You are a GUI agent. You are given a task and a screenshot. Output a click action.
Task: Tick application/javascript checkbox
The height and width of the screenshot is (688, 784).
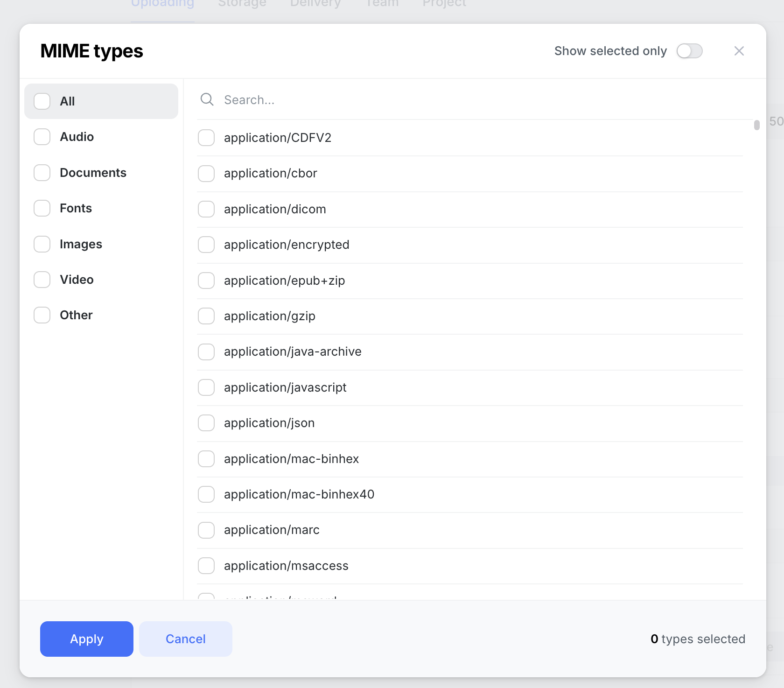tap(206, 387)
